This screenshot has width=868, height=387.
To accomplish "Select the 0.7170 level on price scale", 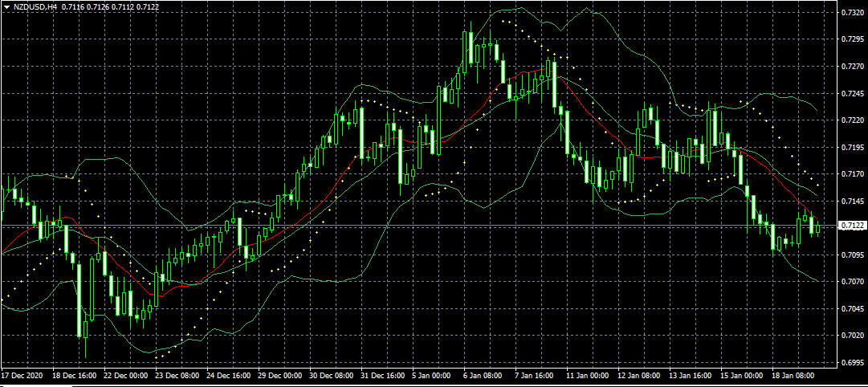I will pyautogui.click(x=852, y=174).
